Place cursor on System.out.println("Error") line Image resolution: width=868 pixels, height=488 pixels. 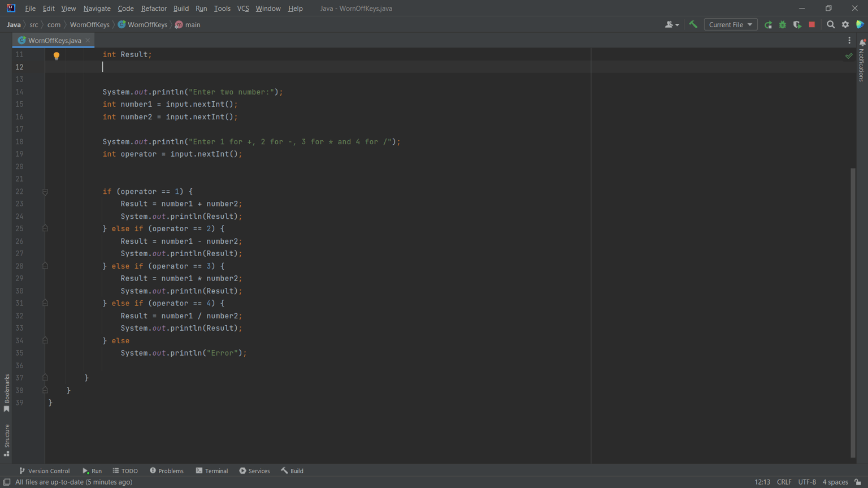point(184,353)
